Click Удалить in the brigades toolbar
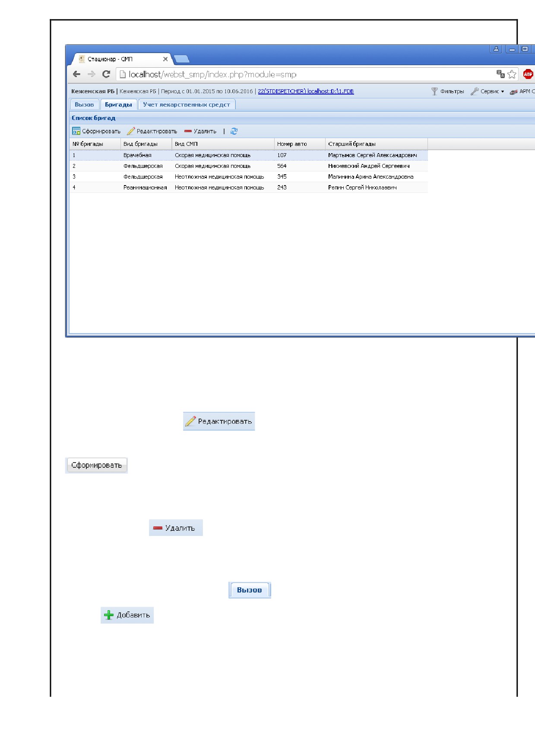The image size is (535, 756). pyautogui.click(x=200, y=131)
